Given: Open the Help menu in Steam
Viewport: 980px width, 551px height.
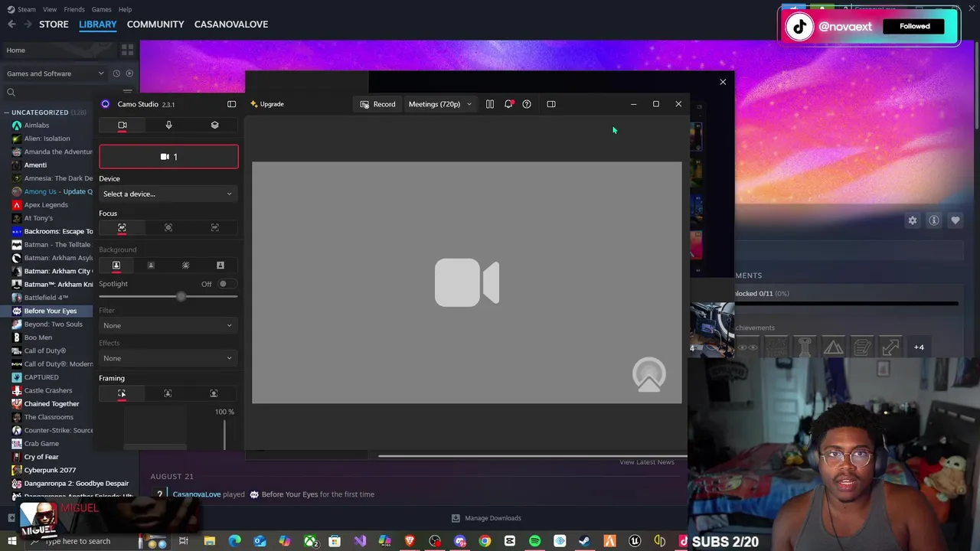Looking at the screenshot, I should [125, 9].
